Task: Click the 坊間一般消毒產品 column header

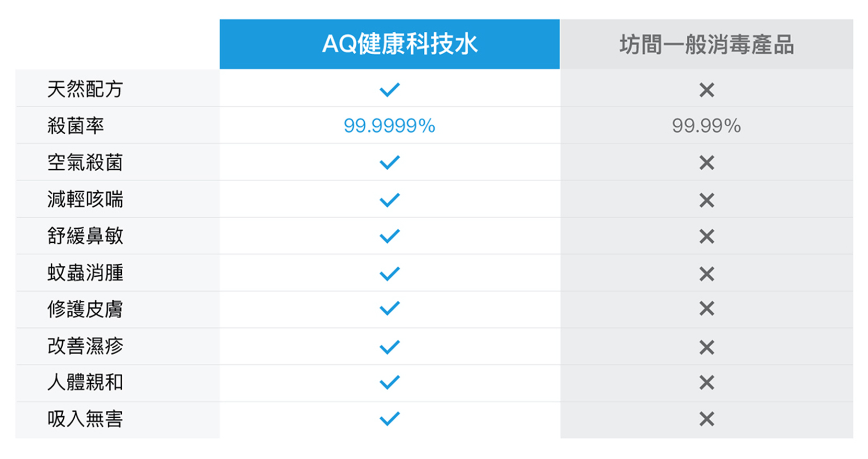Action: point(707,45)
